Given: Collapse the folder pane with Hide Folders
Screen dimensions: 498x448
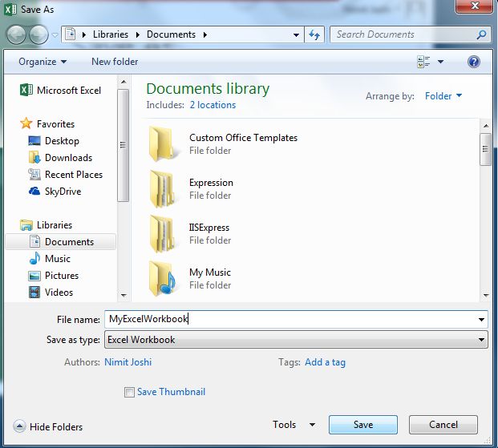Looking at the screenshot, I should [x=47, y=426].
